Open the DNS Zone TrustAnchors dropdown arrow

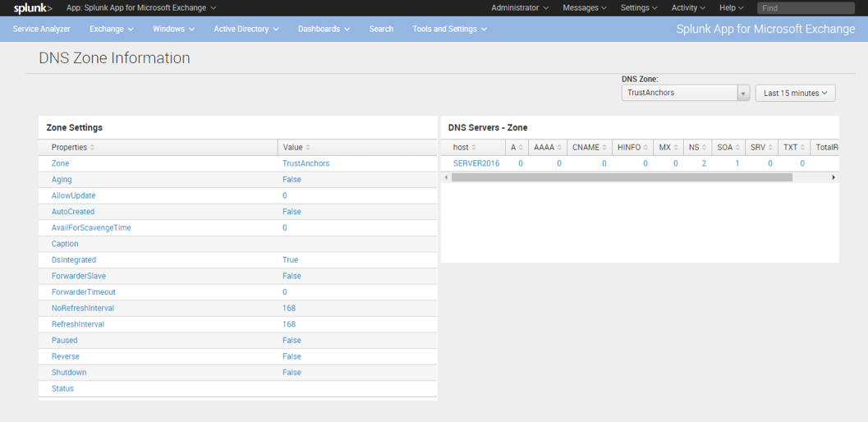click(x=743, y=93)
